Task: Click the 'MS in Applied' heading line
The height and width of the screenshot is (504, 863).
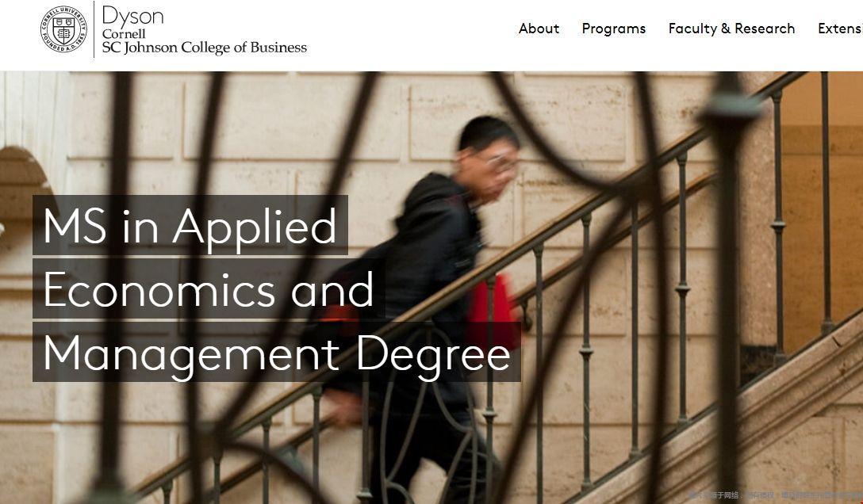Action: [190, 226]
